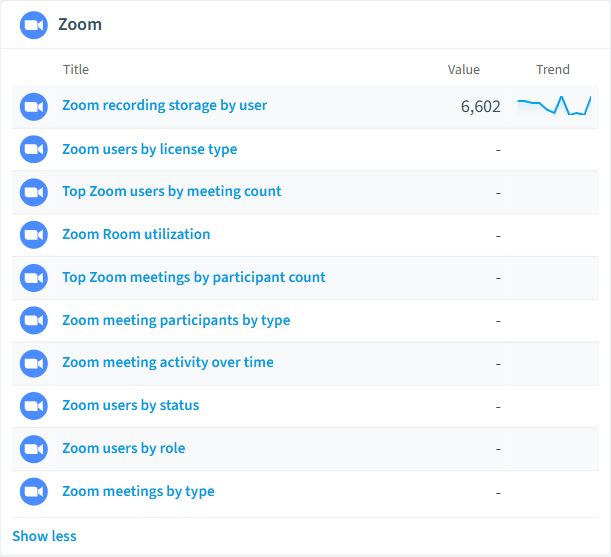Click the icon beside Zoom meeting activity over time

(x=34, y=363)
